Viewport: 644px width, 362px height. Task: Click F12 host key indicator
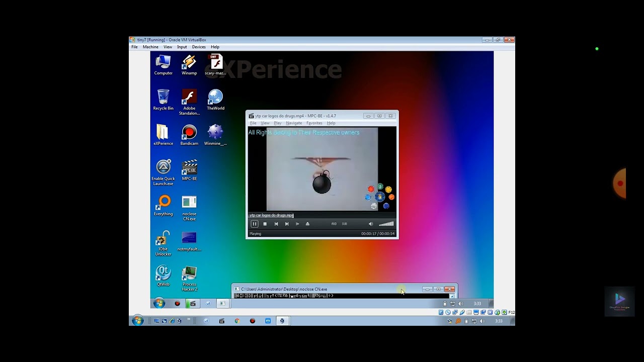512,312
